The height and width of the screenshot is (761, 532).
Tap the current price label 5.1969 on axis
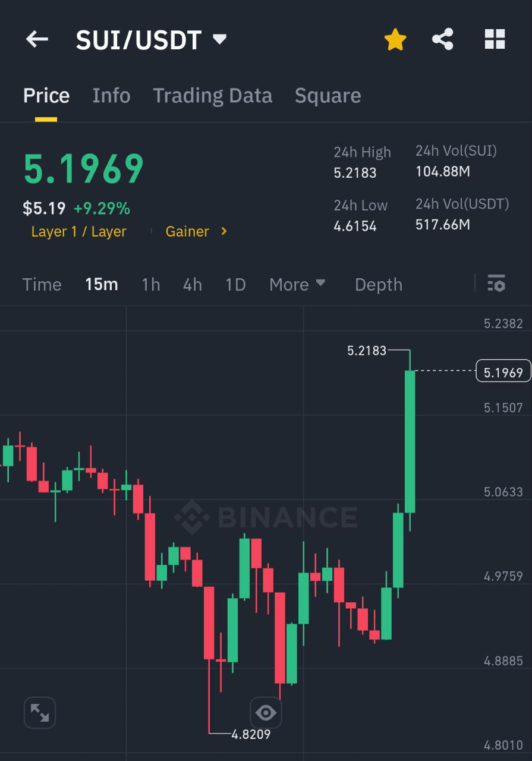tap(503, 372)
